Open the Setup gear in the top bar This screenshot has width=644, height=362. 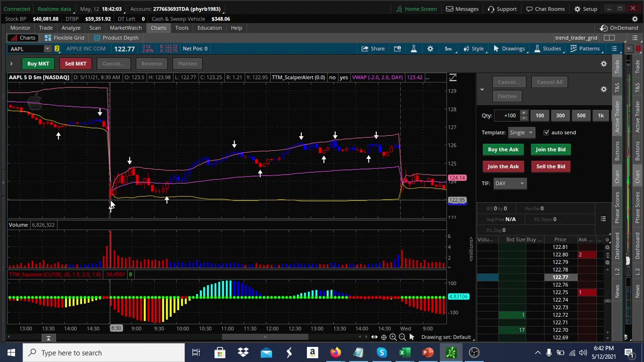point(586,9)
